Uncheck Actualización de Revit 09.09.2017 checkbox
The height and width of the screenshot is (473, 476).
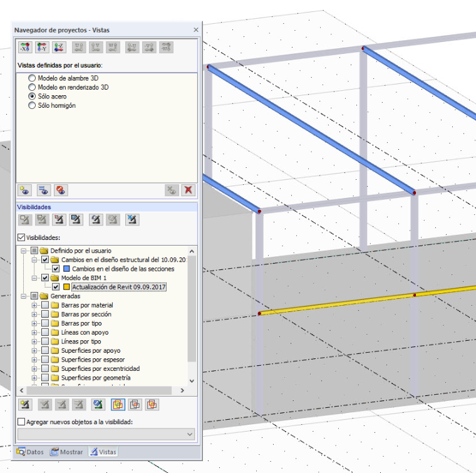[56, 287]
